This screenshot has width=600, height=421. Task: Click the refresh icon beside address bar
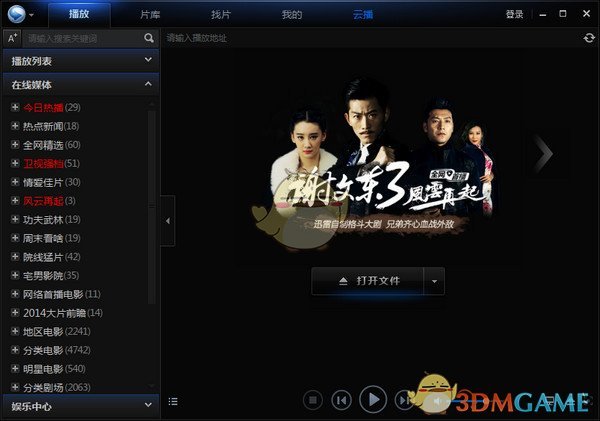[590, 38]
